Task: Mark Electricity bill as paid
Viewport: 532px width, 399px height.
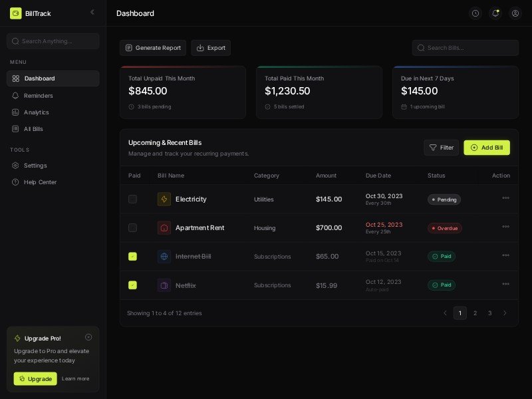Action: tap(132, 199)
